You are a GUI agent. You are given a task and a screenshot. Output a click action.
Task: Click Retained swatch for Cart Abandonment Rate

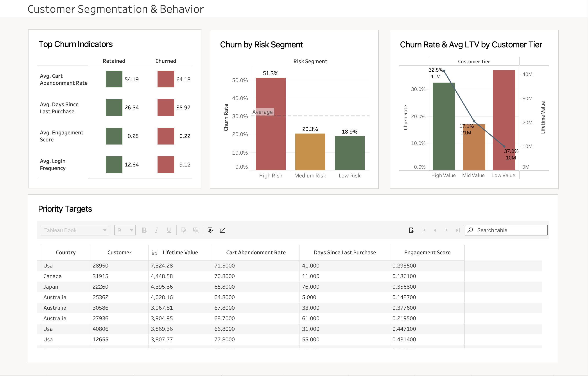pyautogui.click(x=114, y=79)
